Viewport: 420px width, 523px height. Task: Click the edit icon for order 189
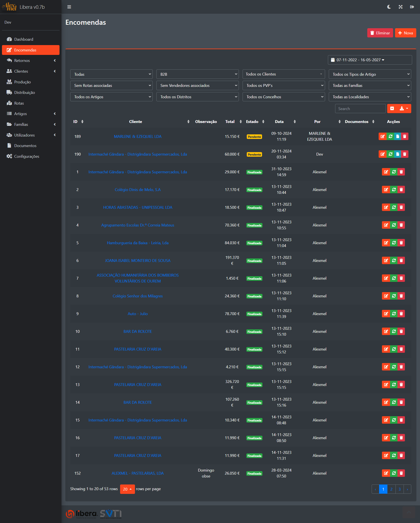[382, 136]
